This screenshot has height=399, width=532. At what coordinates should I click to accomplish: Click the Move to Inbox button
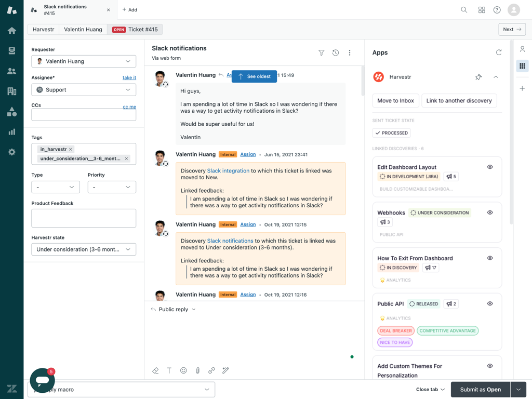click(395, 101)
